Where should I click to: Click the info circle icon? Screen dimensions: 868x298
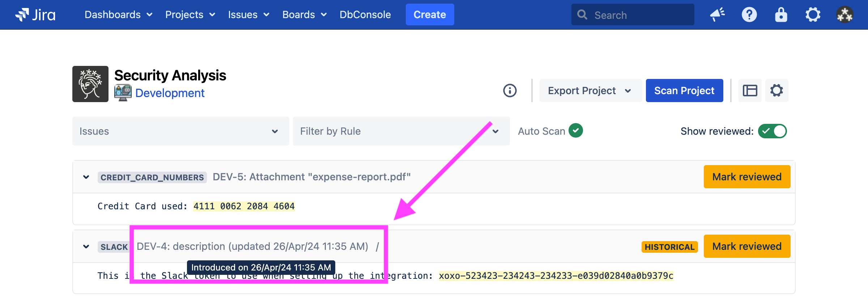510,91
